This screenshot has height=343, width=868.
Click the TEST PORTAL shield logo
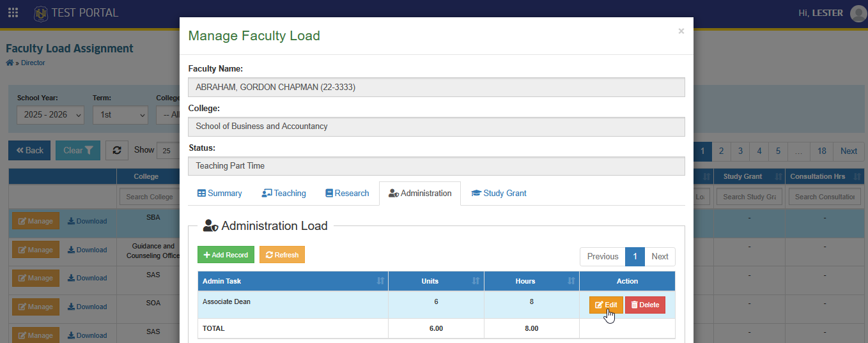(x=41, y=13)
